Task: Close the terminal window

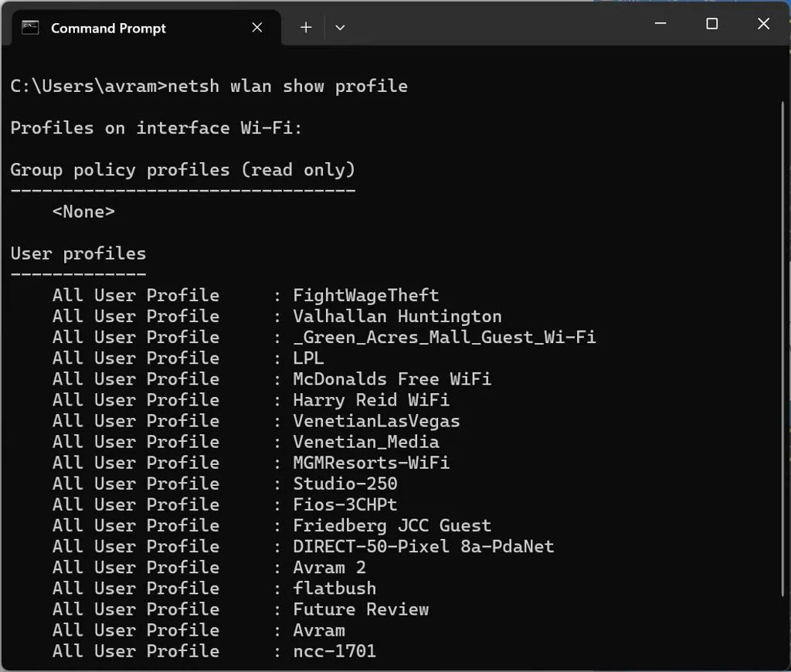Action: point(763,23)
